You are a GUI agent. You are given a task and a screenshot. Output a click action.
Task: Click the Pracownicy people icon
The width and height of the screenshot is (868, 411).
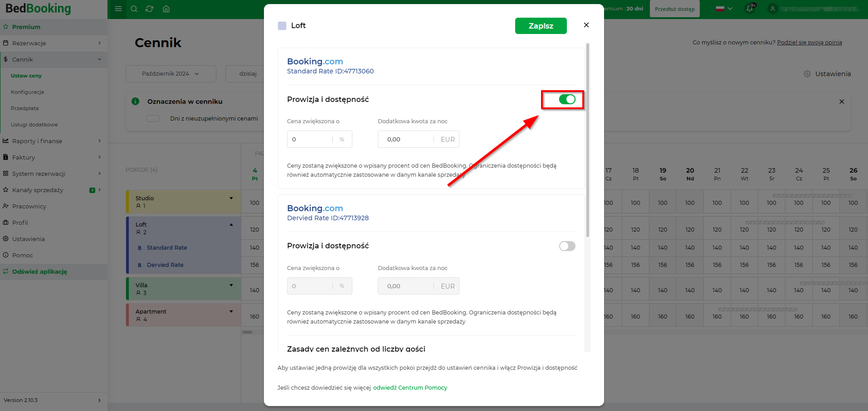click(5, 206)
